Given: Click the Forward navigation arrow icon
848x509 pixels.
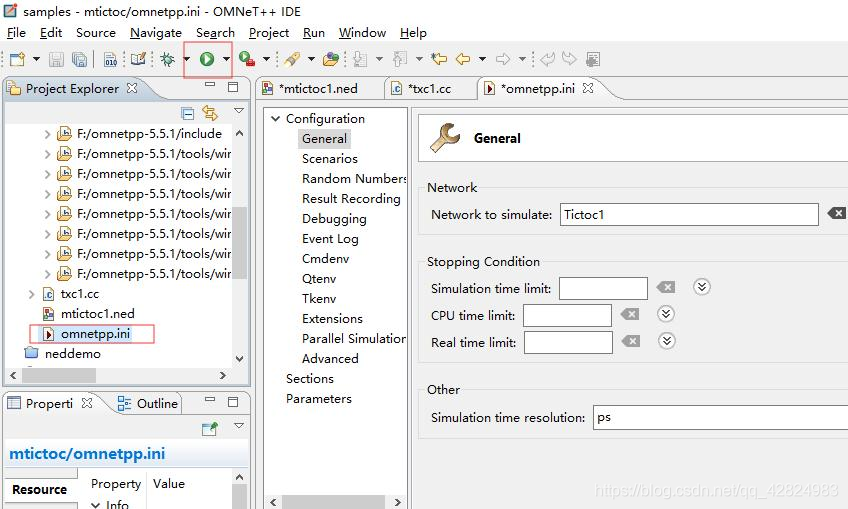Looking at the screenshot, I should point(503,59).
